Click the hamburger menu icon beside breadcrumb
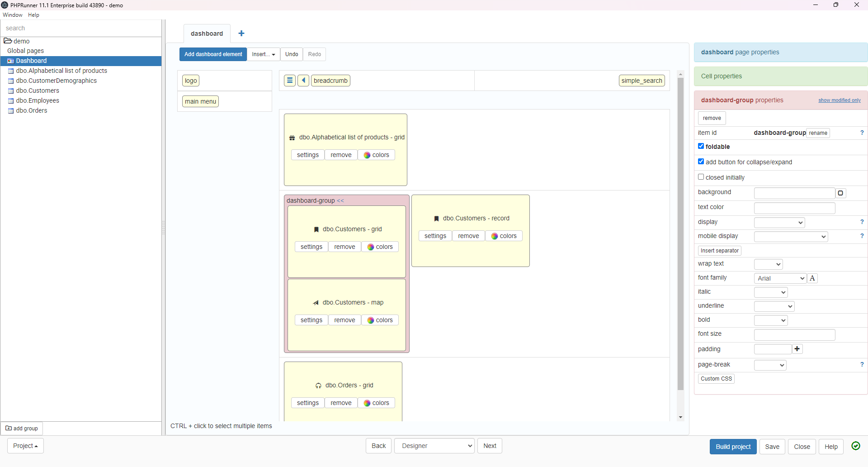The height and width of the screenshot is (467, 868). tap(290, 81)
